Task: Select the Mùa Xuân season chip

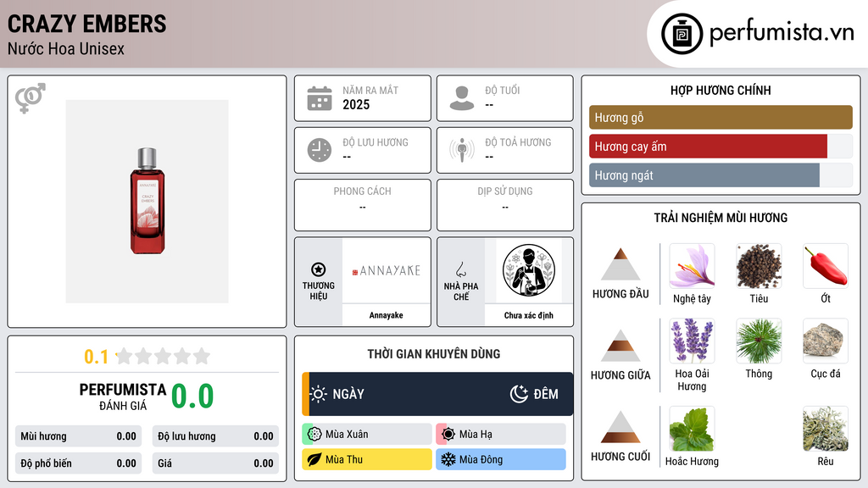Action: [367, 435]
